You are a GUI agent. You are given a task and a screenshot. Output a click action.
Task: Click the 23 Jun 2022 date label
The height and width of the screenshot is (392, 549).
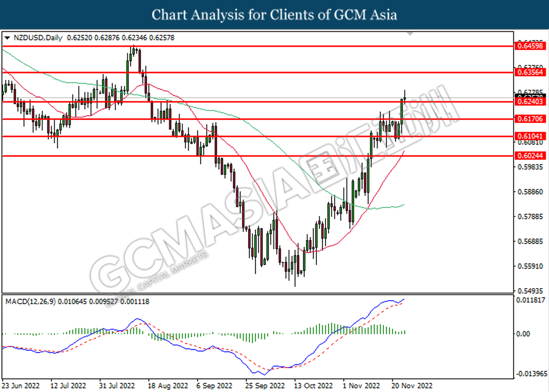(20, 386)
